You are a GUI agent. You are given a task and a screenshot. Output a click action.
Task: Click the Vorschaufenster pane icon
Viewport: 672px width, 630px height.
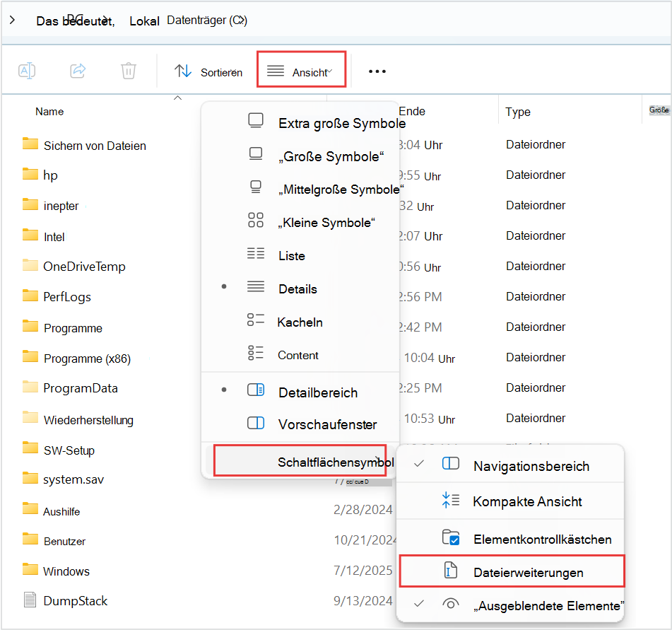coord(256,423)
